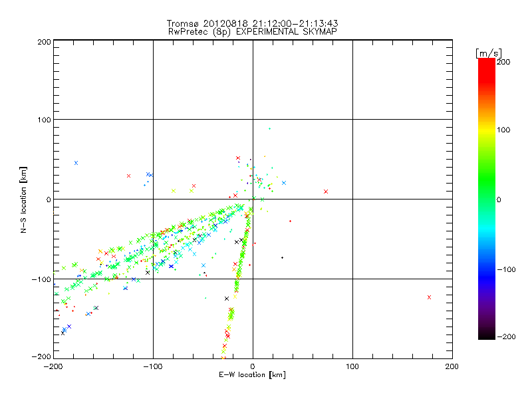
Task: Click x-axis tick label '200'
Action: (x=452, y=367)
